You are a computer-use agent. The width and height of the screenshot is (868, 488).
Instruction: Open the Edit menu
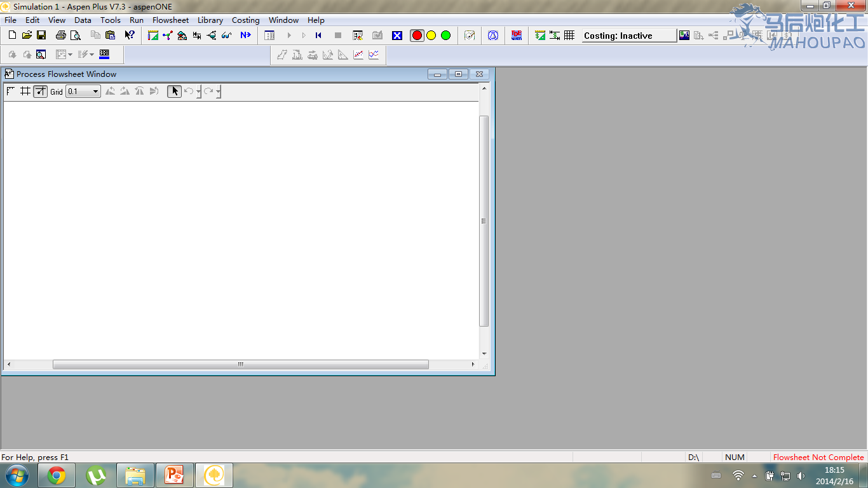pyautogui.click(x=32, y=20)
